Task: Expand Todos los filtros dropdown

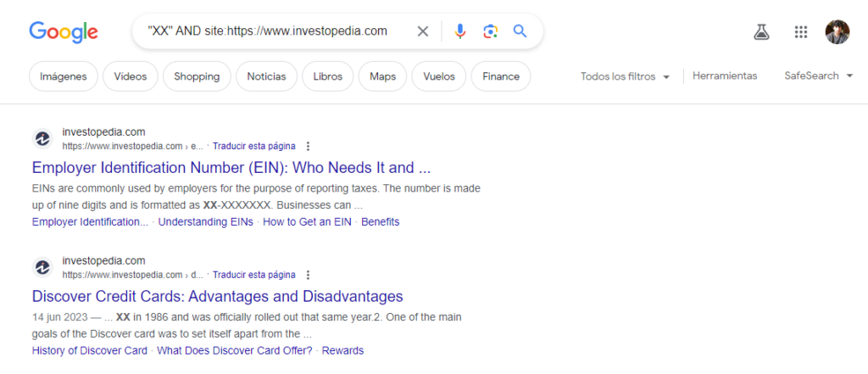Action: coord(625,76)
